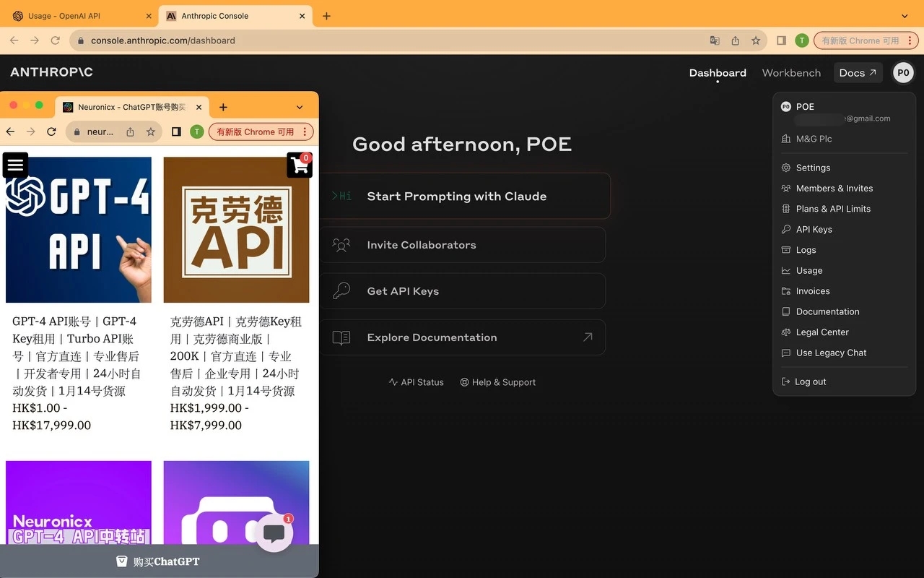The height and width of the screenshot is (578, 924).
Task: Open the shopping cart icon
Action: tap(299, 165)
